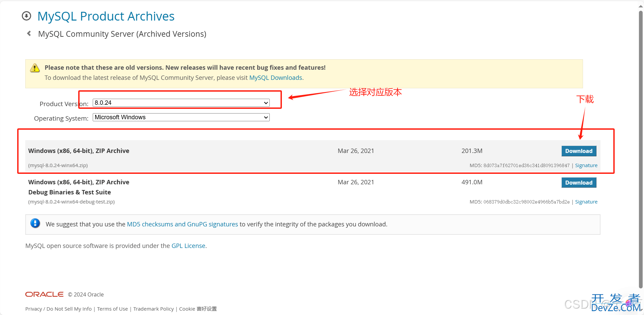644x315 pixels.
Task: Open the Terms of Use footer link
Action: click(x=112, y=309)
